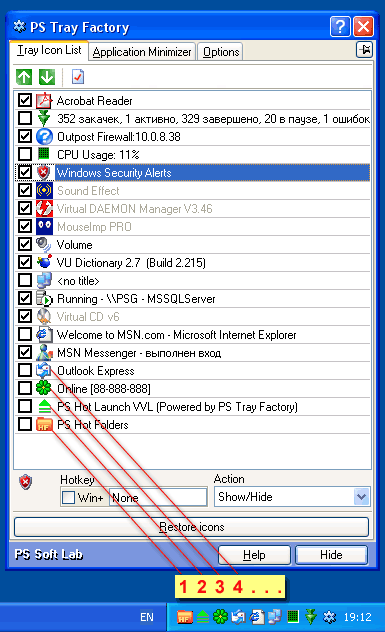Check the 352 закачек download entry checkbox

(25, 118)
